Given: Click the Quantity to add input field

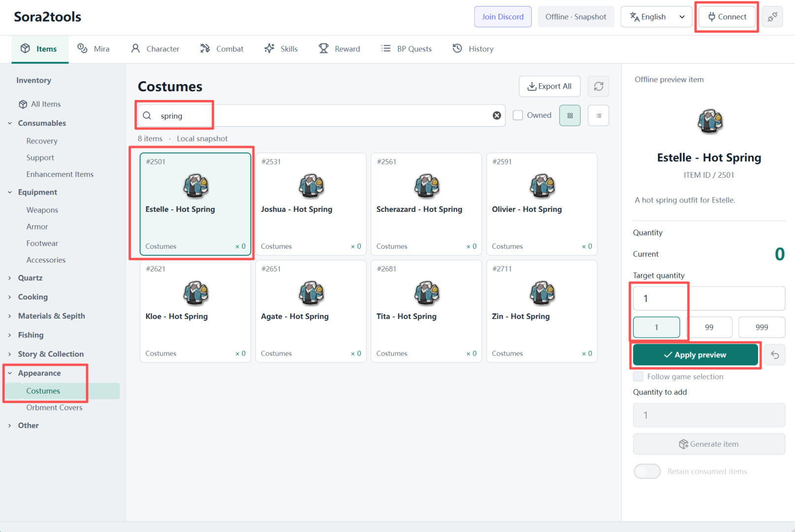Looking at the screenshot, I should (709, 415).
